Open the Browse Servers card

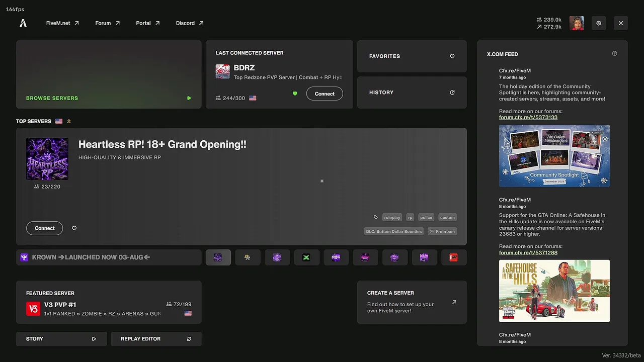109,74
